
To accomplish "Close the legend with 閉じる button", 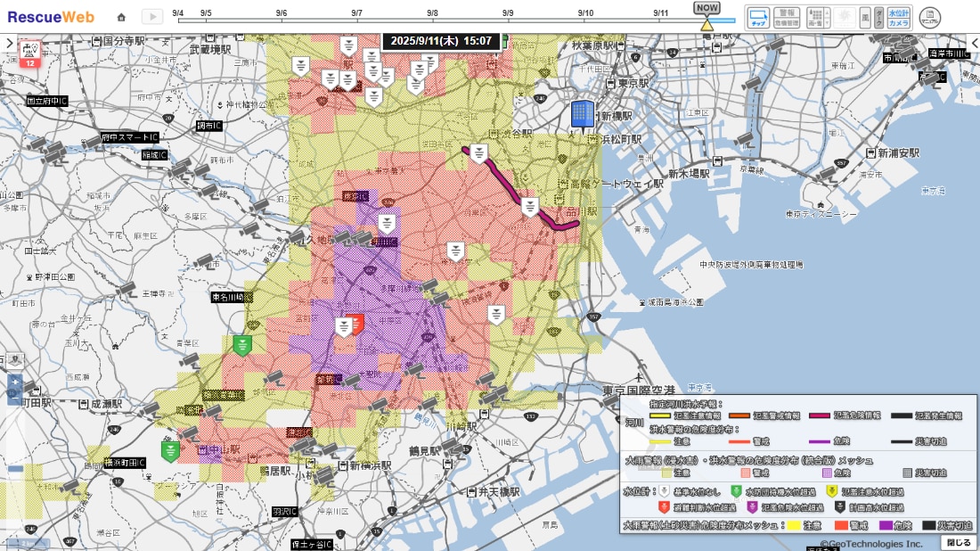I will (958, 542).
